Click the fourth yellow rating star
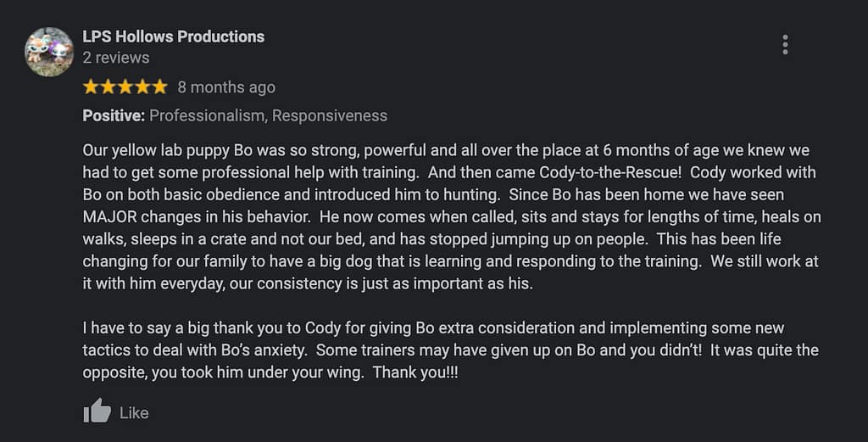Screen dimensions: 868x442 tap(142, 87)
